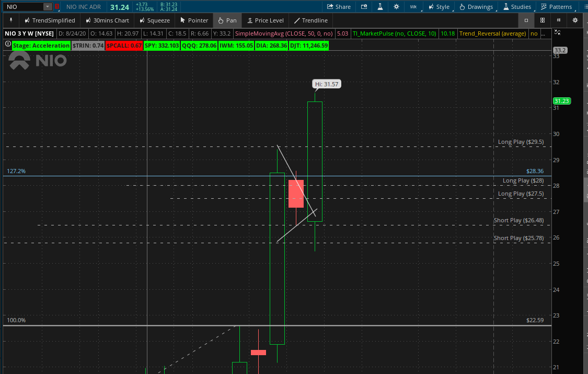The height and width of the screenshot is (374, 588).
Task: Click the NIO 3 Y W [NYSE] chart title
Action: point(29,33)
